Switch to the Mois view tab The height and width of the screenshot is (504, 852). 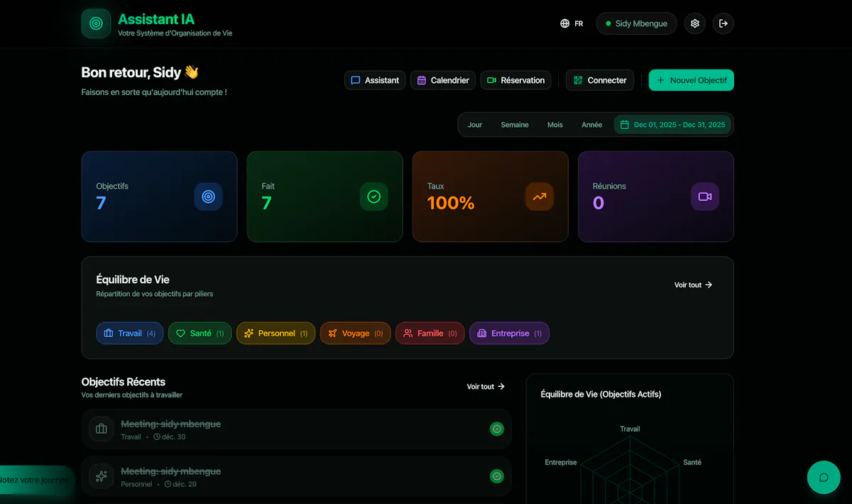pyautogui.click(x=555, y=125)
